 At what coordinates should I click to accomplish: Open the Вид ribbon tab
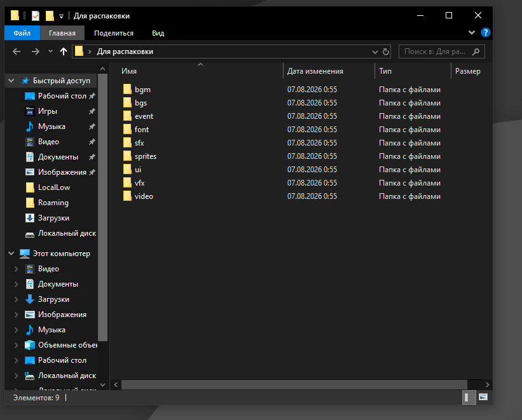(158, 33)
